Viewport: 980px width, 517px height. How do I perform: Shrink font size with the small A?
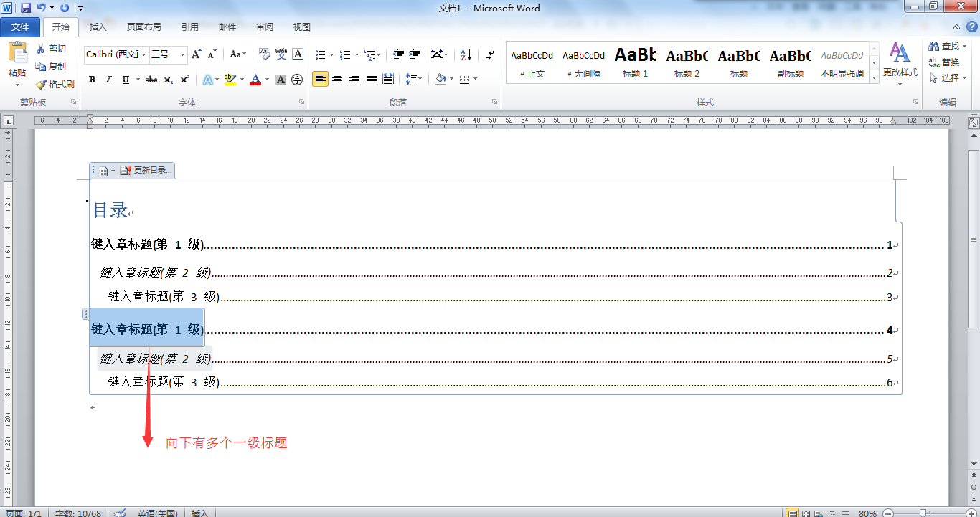(x=213, y=54)
